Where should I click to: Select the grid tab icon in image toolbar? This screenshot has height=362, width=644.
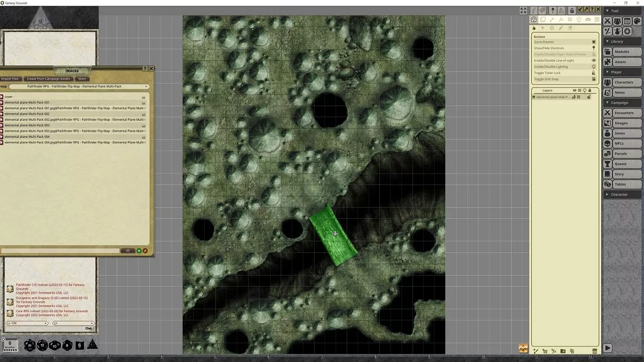coord(597,20)
